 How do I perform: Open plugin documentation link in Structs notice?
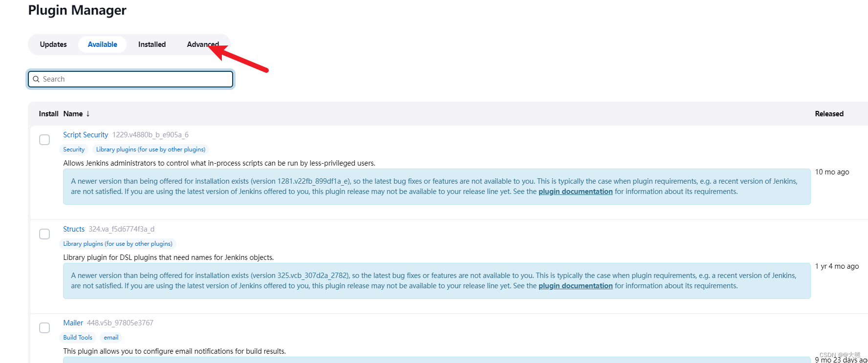pos(575,286)
